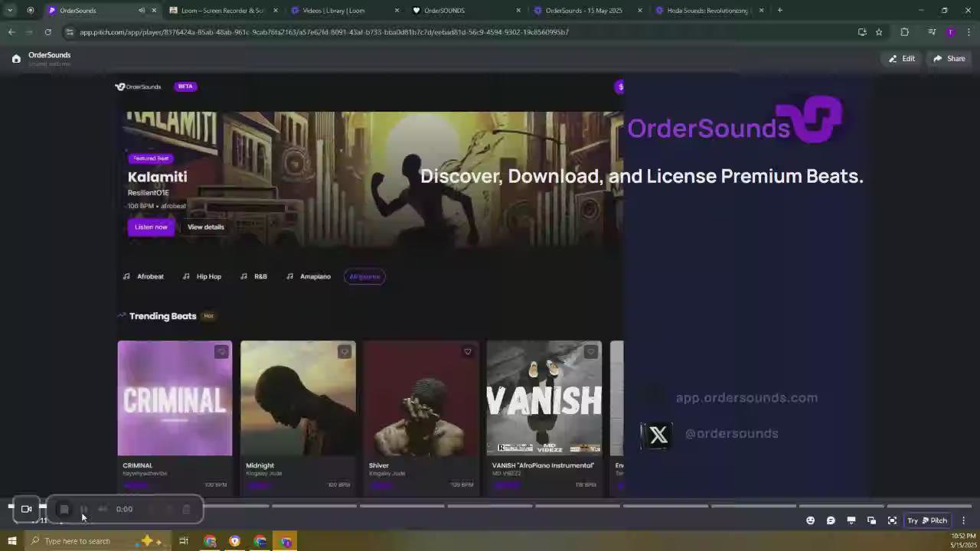This screenshot has width=980, height=551.
Task: Reload the page
Action: (47, 32)
